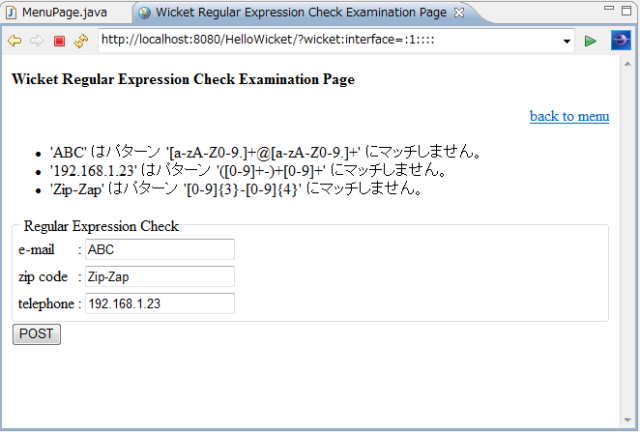640x432 pixels.
Task: Focus the zip code text field
Action: [159, 276]
